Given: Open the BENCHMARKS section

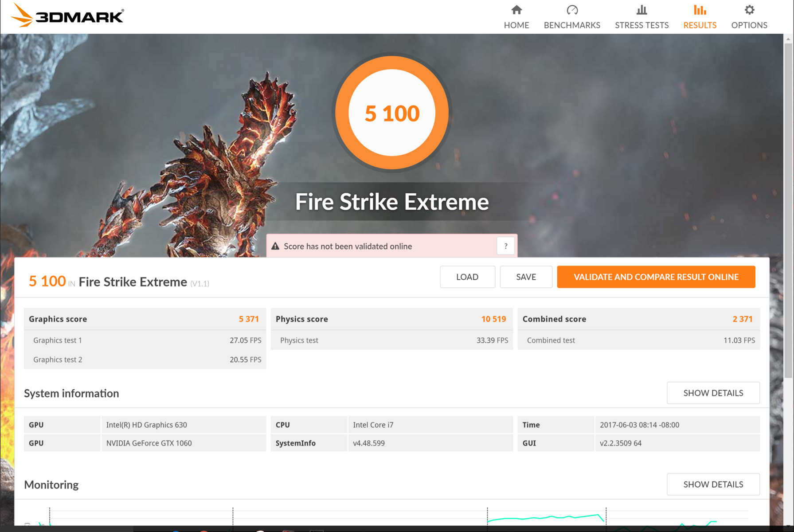Looking at the screenshot, I should click(x=572, y=17).
